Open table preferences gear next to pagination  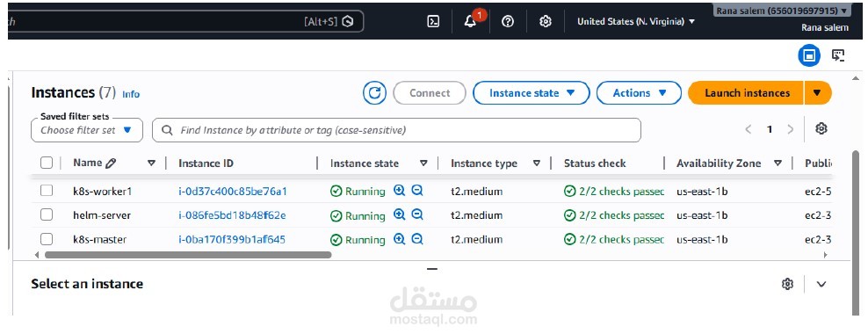point(821,128)
